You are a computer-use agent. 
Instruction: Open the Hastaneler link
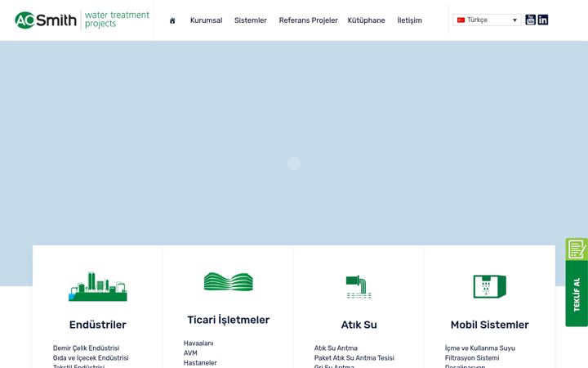pos(200,363)
